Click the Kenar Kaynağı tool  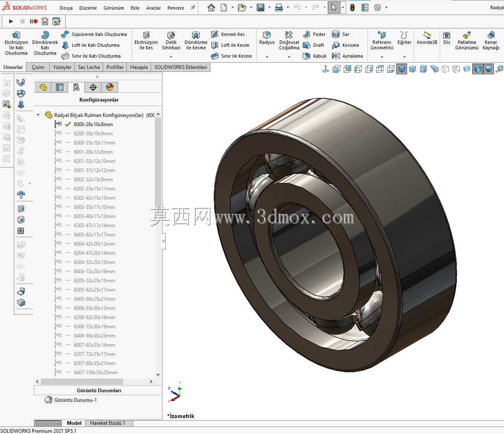pyautogui.click(x=491, y=41)
